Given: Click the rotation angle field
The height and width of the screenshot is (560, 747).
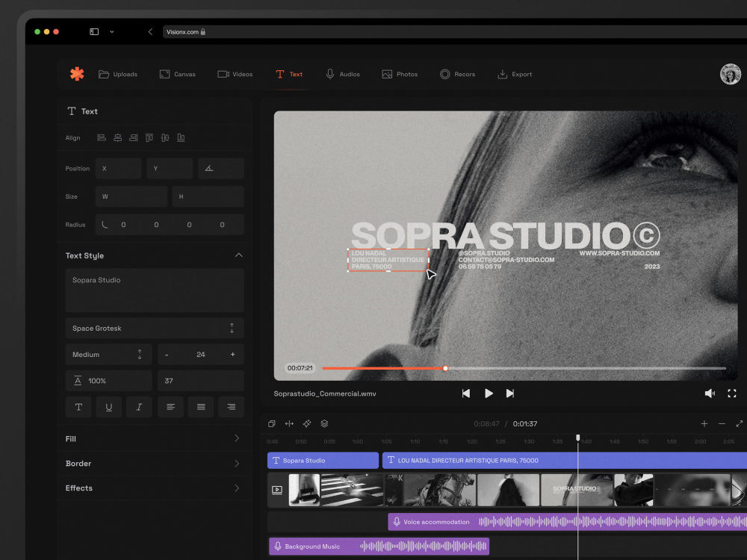Looking at the screenshot, I should pyautogui.click(x=221, y=169).
